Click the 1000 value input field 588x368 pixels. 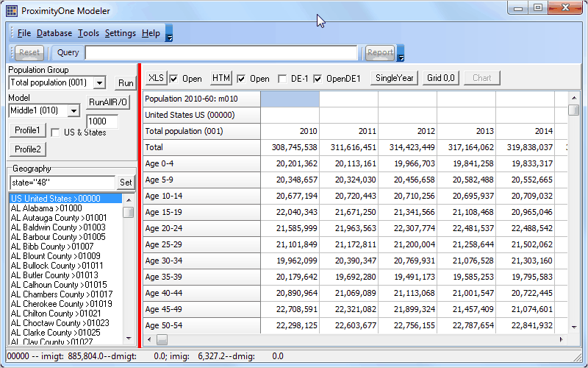point(102,121)
